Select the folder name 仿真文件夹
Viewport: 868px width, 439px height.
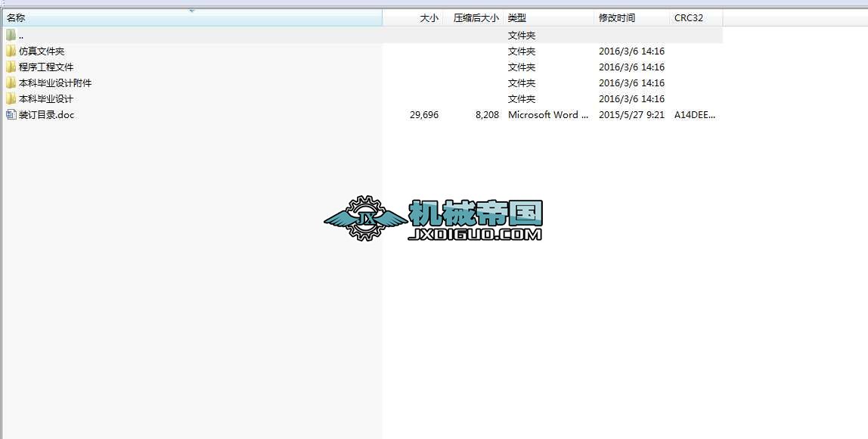coord(42,51)
